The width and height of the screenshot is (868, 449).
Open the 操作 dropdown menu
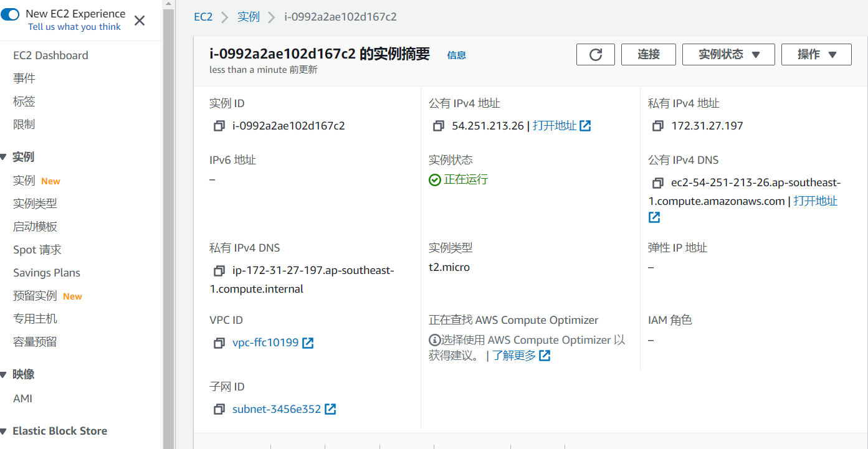click(816, 54)
